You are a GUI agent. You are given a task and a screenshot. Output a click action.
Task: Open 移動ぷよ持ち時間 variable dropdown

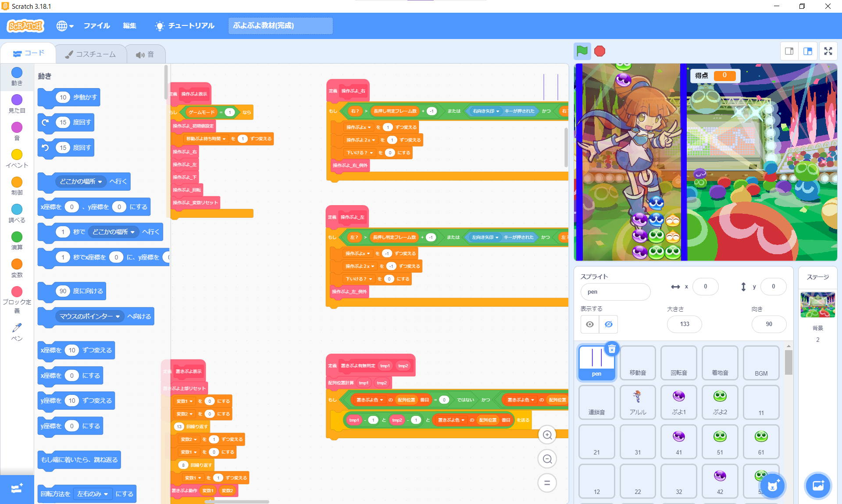pyautogui.click(x=206, y=139)
